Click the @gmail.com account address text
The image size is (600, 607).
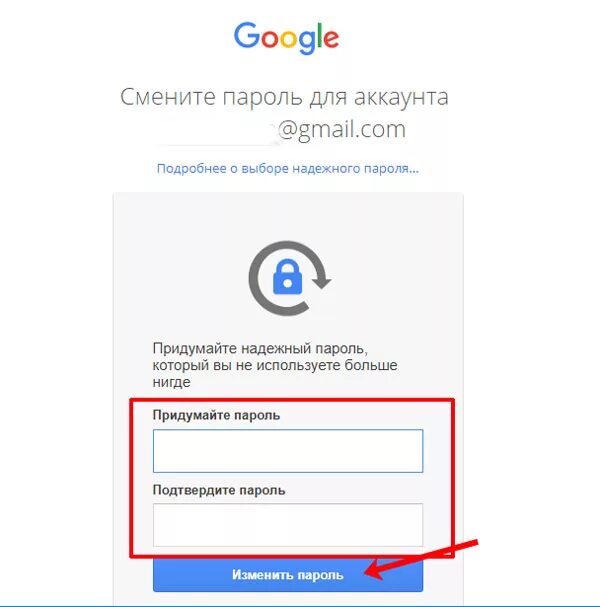click(342, 130)
